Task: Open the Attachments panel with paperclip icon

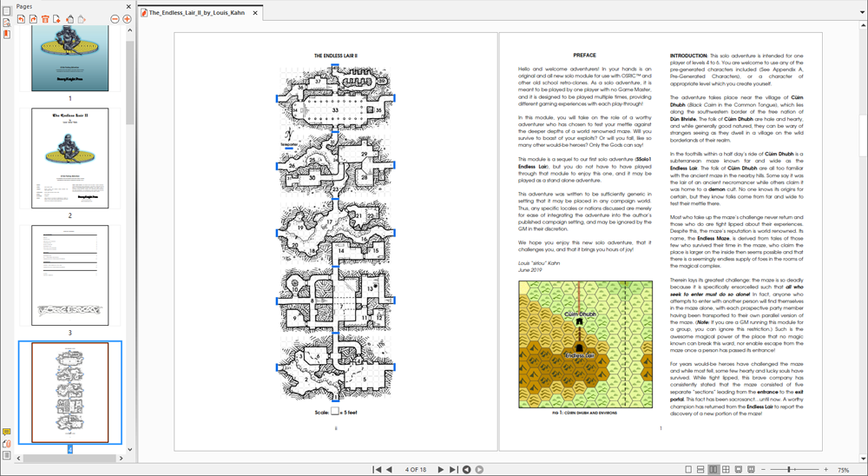Action: (x=6, y=444)
